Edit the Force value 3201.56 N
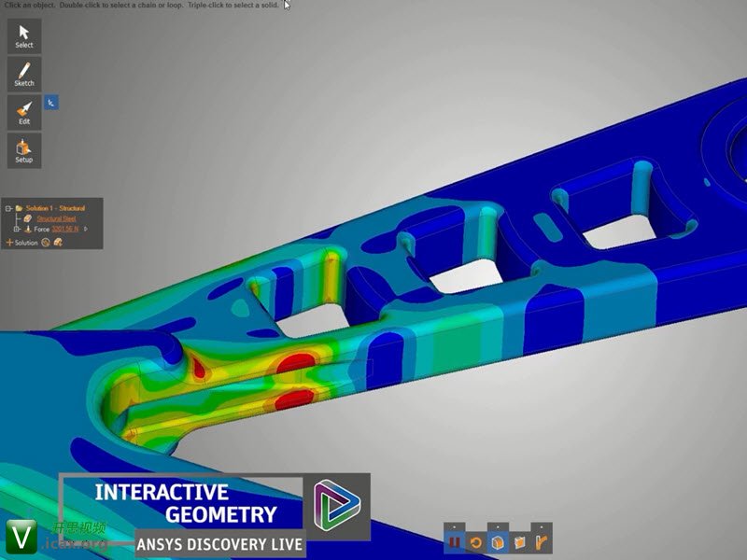Viewport: 747px width, 560px height. [66, 229]
